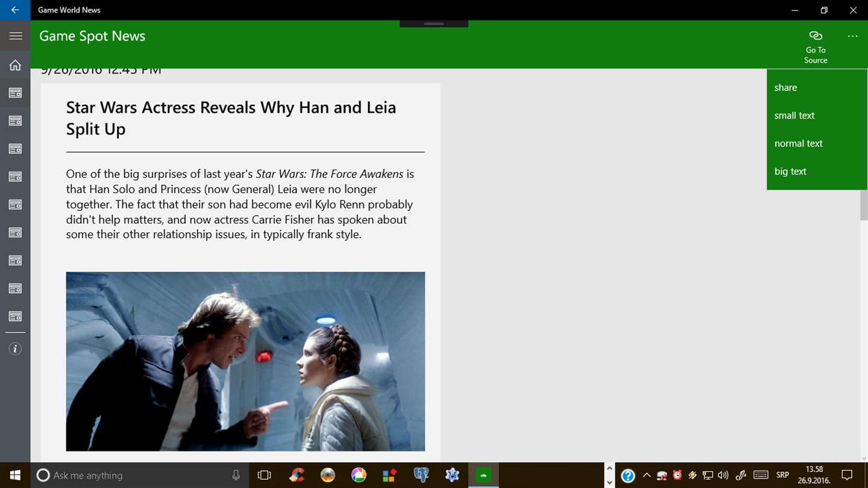This screenshot has height=488, width=868.
Task: Select the news feed icon directly below Home
Action: [15, 93]
